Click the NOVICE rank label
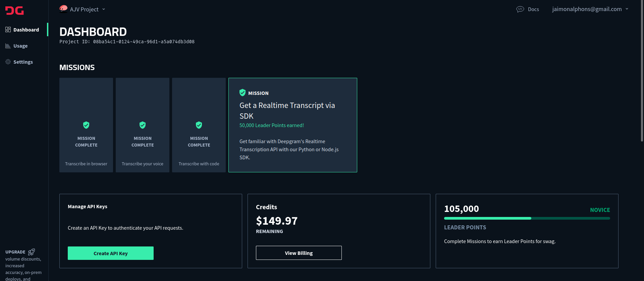 point(600,210)
